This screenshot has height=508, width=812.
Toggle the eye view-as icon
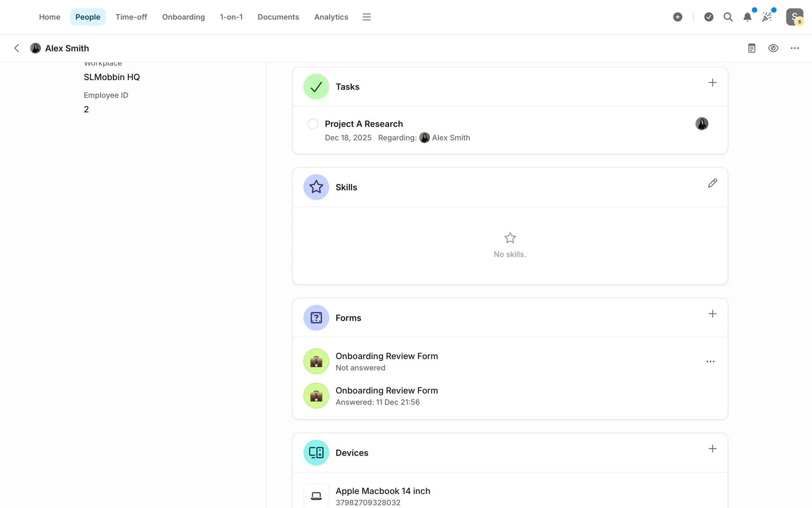(x=773, y=48)
